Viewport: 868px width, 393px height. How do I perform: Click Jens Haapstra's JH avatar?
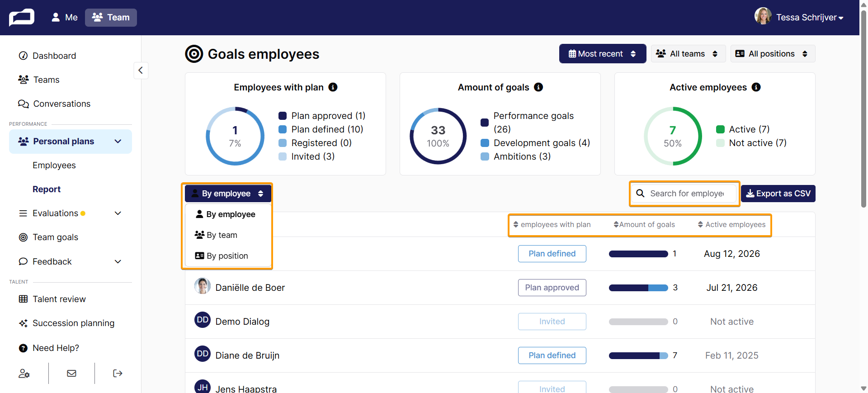tap(203, 387)
